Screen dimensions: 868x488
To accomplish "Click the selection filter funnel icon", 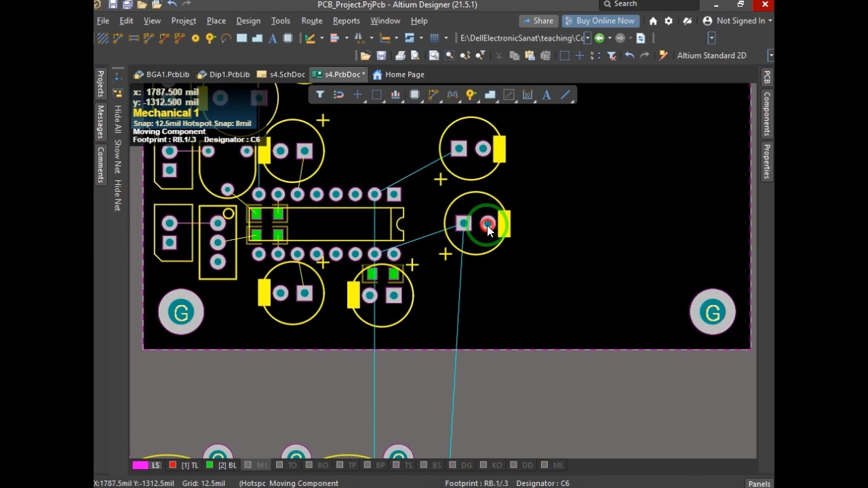I will click(320, 95).
